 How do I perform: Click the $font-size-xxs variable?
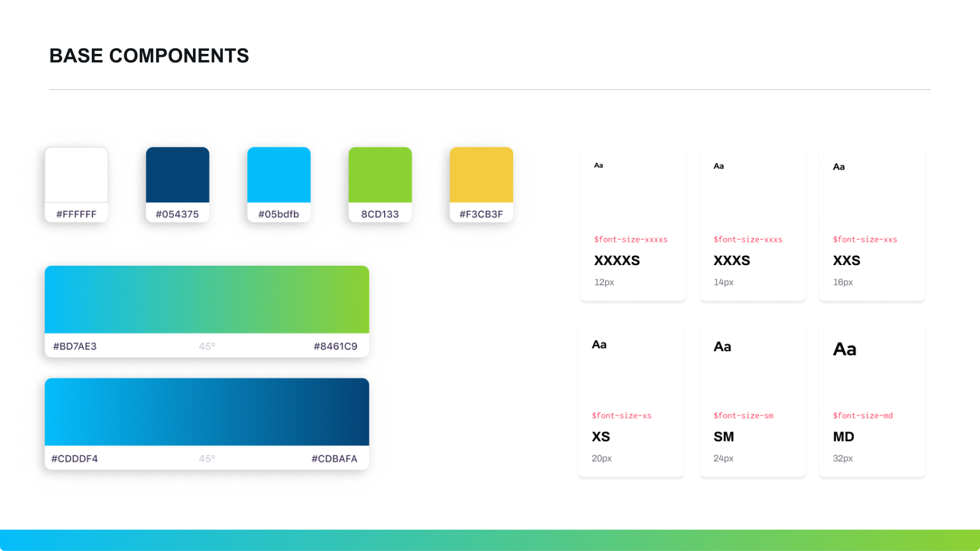[865, 239]
